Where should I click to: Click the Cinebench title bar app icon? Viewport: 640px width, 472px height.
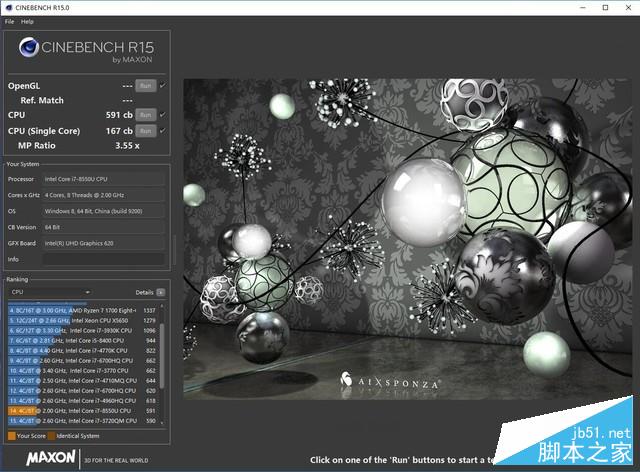tap(9, 7)
